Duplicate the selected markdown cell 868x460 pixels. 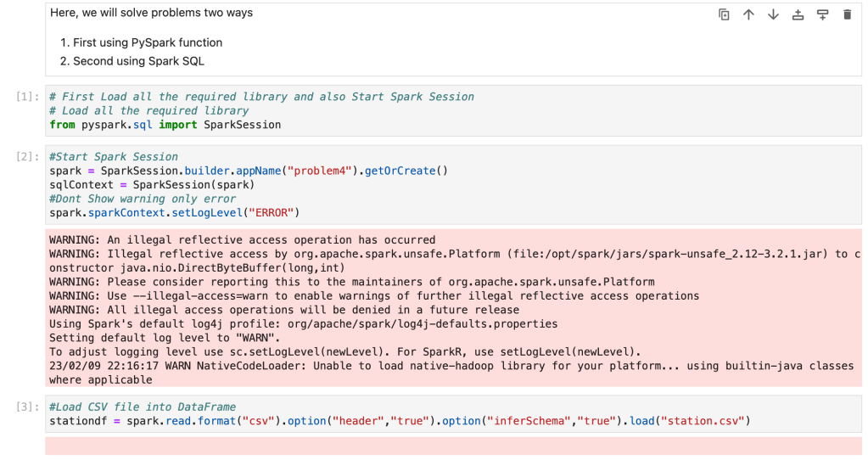(x=724, y=14)
